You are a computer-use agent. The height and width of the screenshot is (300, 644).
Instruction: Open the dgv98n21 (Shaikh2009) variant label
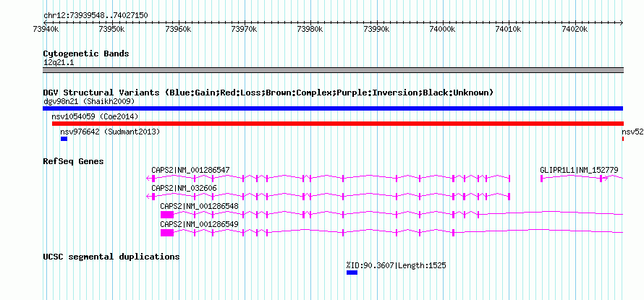point(89,101)
